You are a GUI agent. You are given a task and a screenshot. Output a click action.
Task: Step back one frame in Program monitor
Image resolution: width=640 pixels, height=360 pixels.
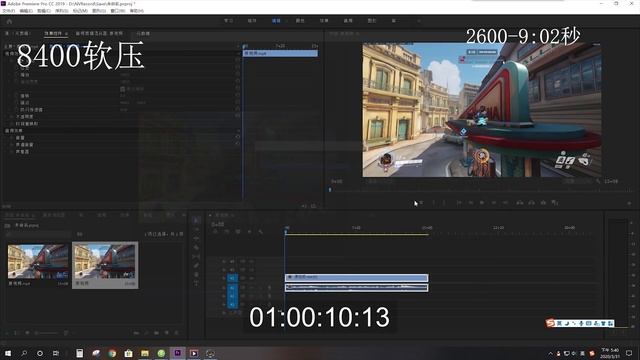coord(471,202)
